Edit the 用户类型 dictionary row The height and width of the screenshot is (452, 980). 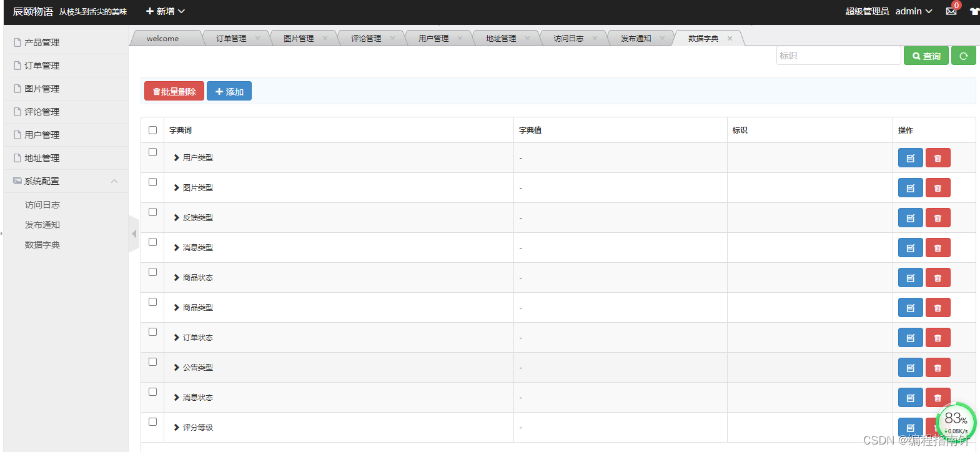(x=910, y=158)
